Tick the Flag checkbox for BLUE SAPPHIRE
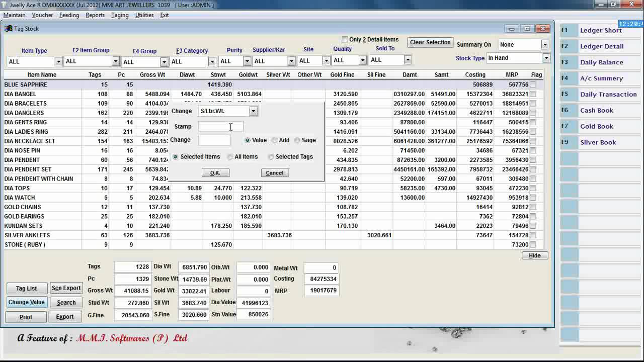The image size is (644, 362). coord(533,85)
